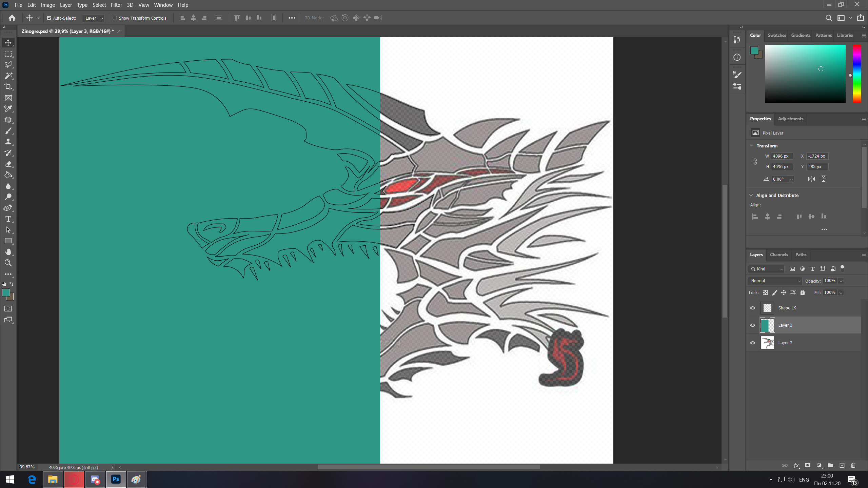Create a new layer with plus icon
This screenshot has height=488, width=868.
click(842, 465)
